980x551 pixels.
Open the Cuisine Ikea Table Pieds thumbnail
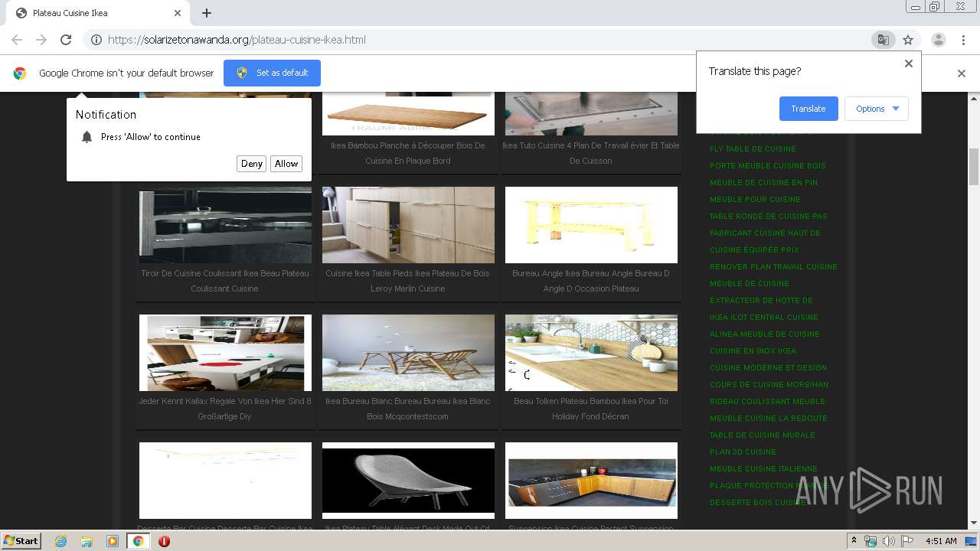pyautogui.click(x=408, y=225)
